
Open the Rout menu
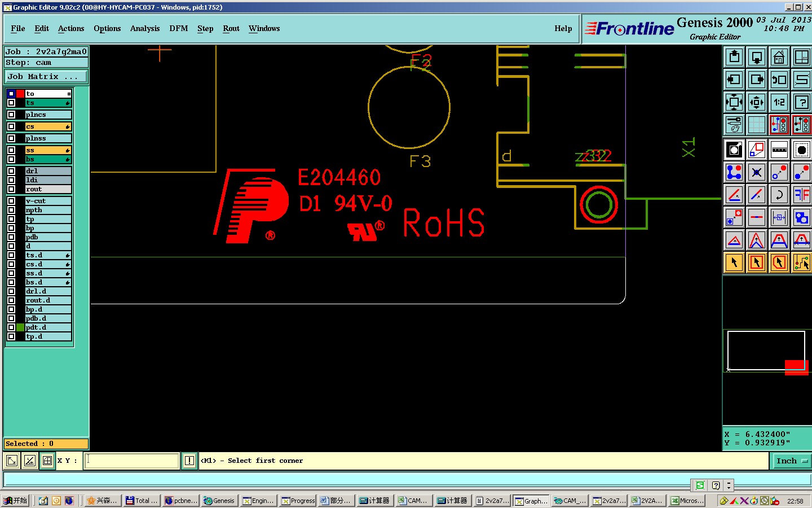click(231, 28)
